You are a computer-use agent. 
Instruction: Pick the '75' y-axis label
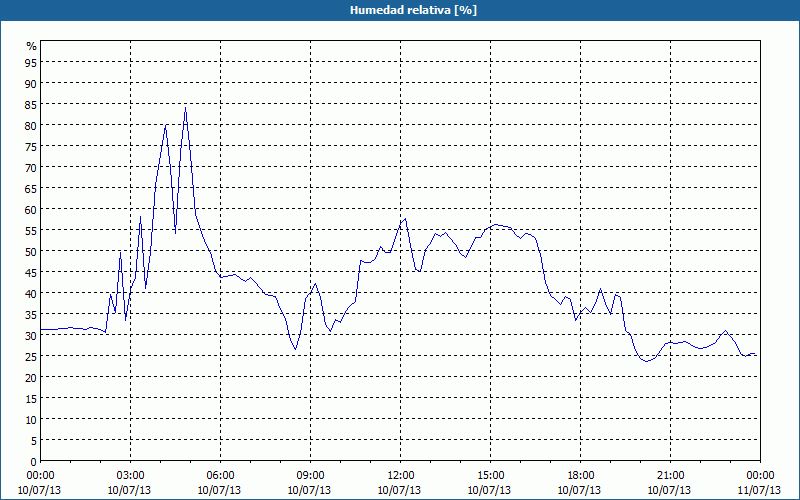[31, 146]
